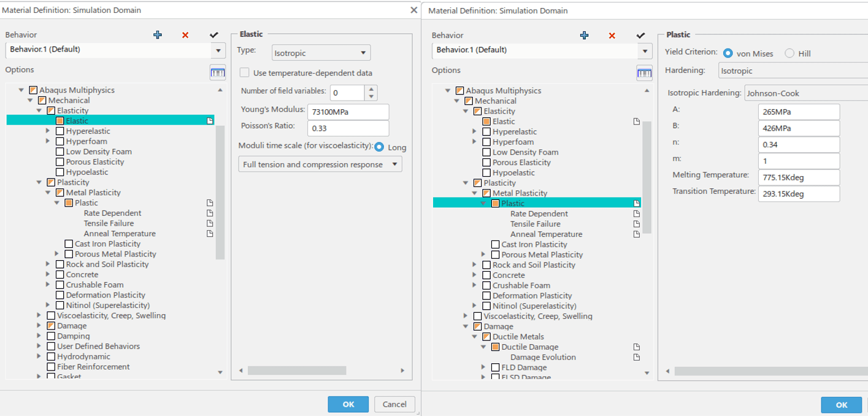Expand Rock and Soil Plasticity, right window
Viewport: 868px width, 419px height.
click(x=474, y=265)
